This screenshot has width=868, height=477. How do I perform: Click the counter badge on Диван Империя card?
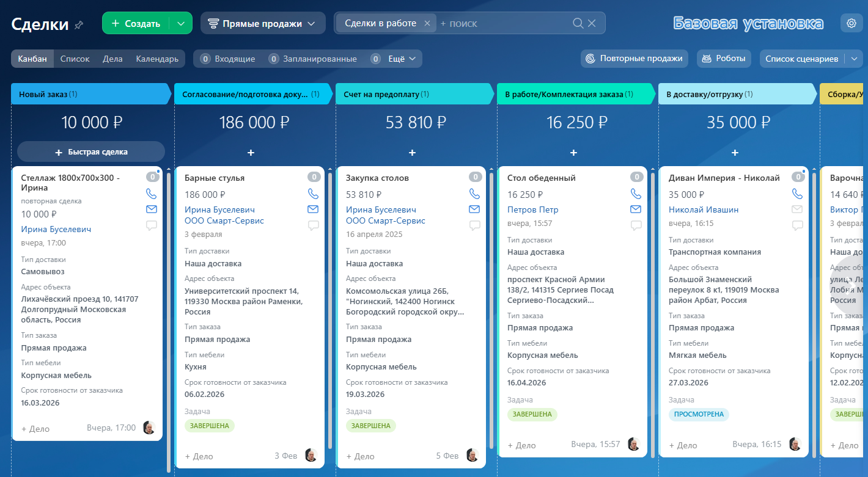(798, 177)
